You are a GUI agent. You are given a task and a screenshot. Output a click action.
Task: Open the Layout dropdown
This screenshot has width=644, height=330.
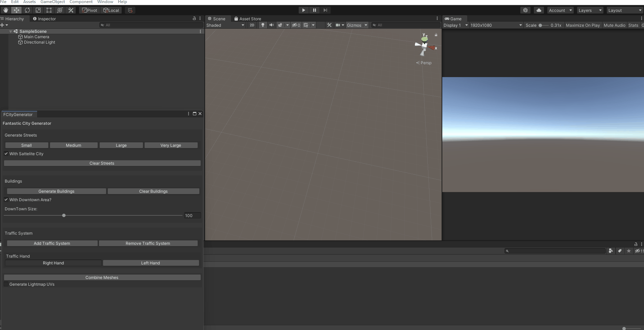625,10
